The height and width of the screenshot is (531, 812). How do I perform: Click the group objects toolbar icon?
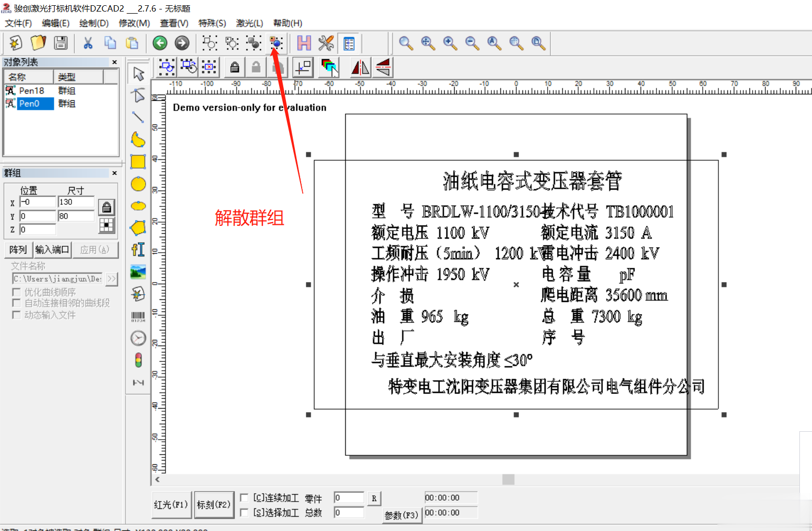tap(254, 43)
